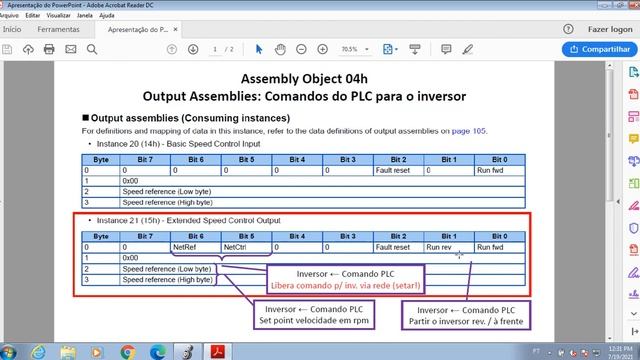Viewport: 640px width, 360px height.
Task: Open the pink Redact pen tool in sidebar
Action: (633, 205)
